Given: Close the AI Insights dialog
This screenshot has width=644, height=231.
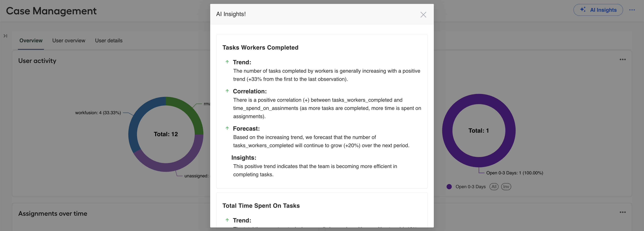Looking at the screenshot, I should [423, 15].
